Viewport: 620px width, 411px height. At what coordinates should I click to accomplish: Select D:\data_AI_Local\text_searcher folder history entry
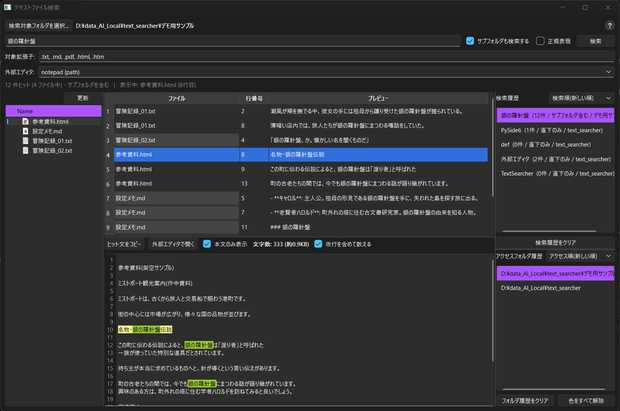555,288
